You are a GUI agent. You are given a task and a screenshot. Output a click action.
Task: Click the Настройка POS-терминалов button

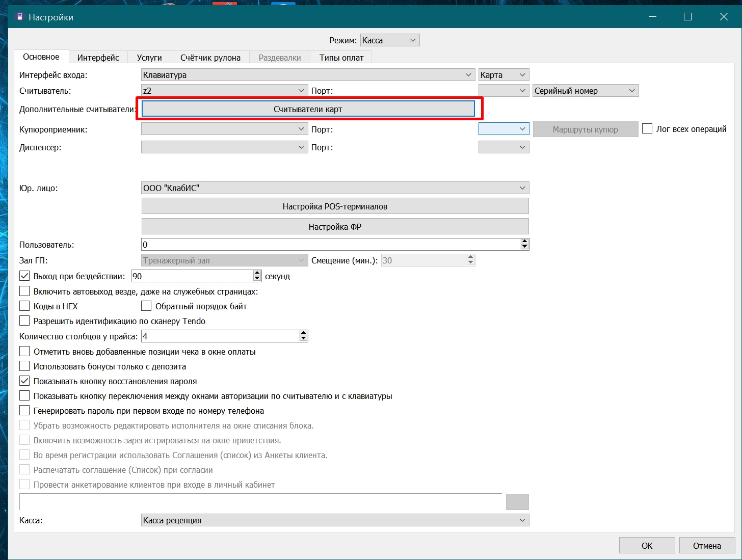tap(335, 206)
